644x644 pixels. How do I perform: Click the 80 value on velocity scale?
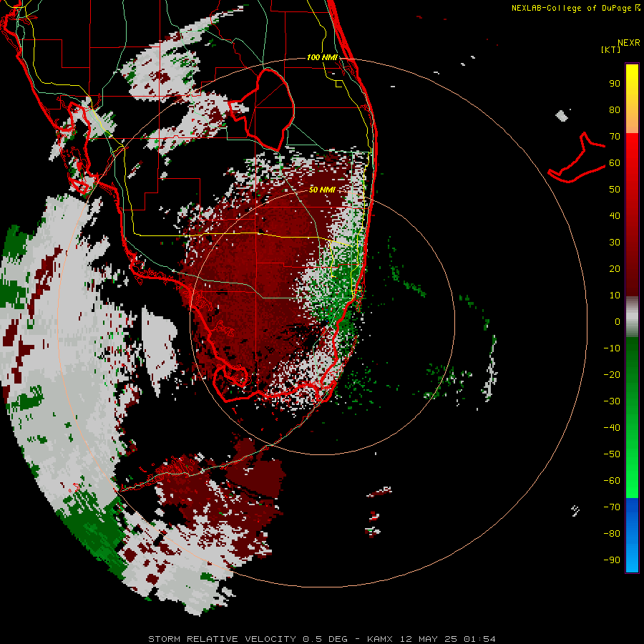click(x=615, y=109)
